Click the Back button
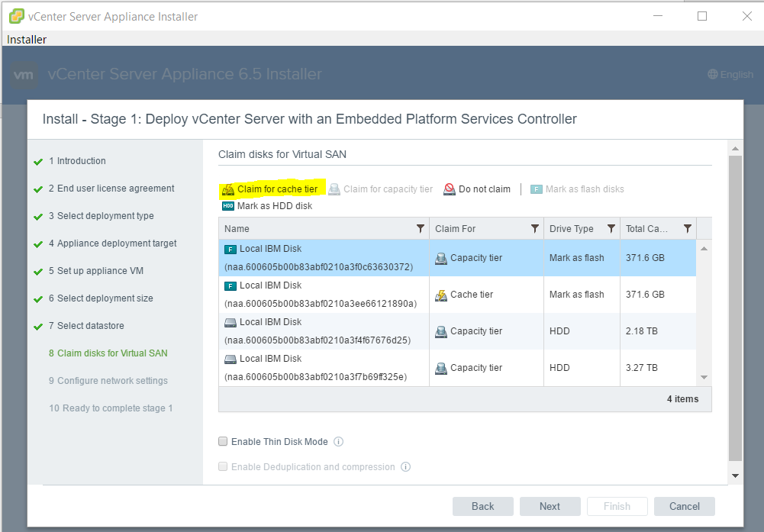764x532 pixels. 483,506
